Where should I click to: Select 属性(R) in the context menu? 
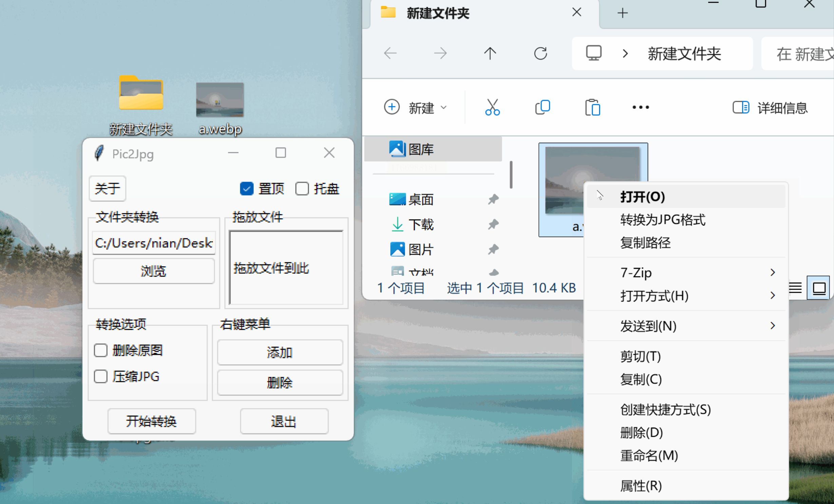point(641,486)
